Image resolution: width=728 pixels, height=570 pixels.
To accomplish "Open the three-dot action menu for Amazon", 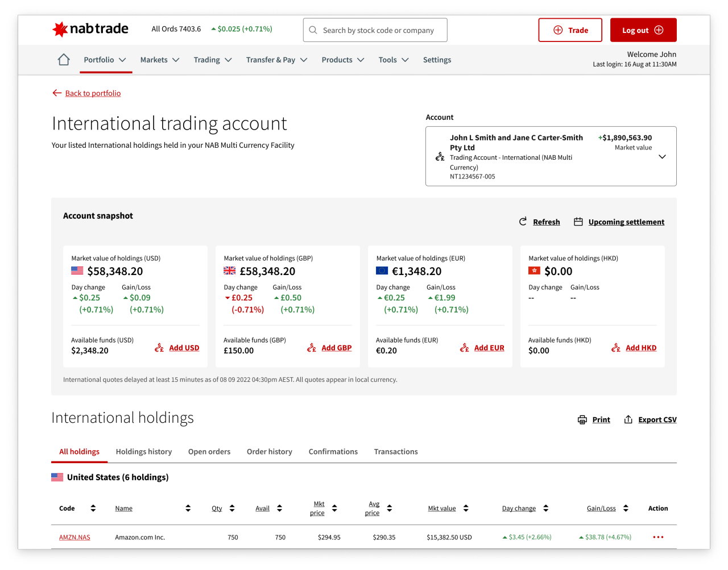I will (x=658, y=537).
